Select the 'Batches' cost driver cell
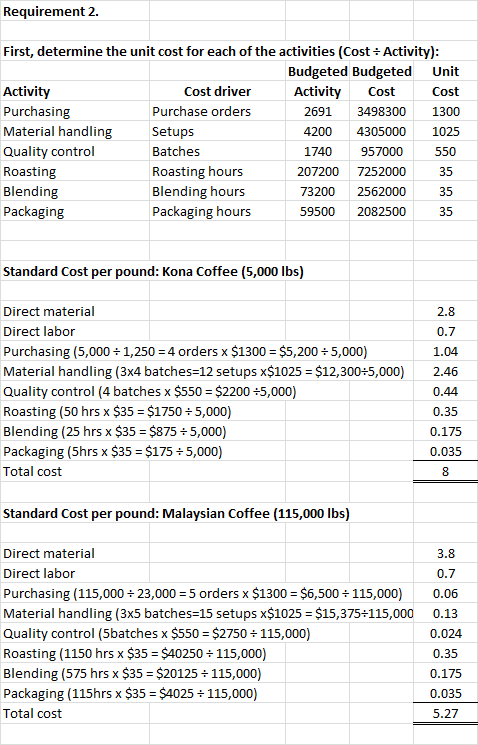Viewport: 478px width, 745px height. [176, 151]
